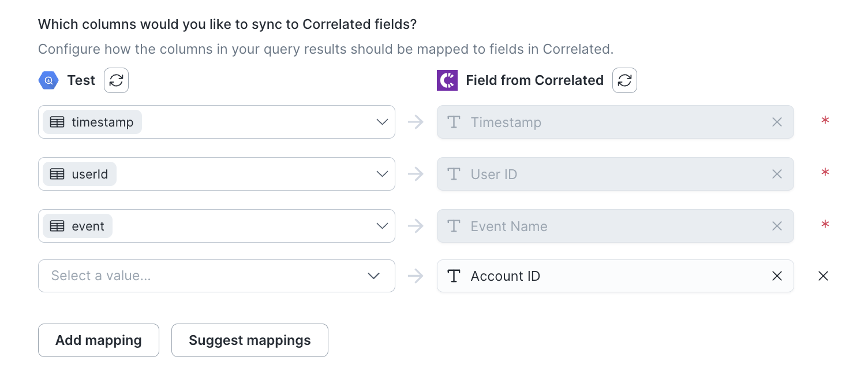This screenshot has width=868, height=379.
Task: Expand the event column dropdown
Action: point(381,226)
